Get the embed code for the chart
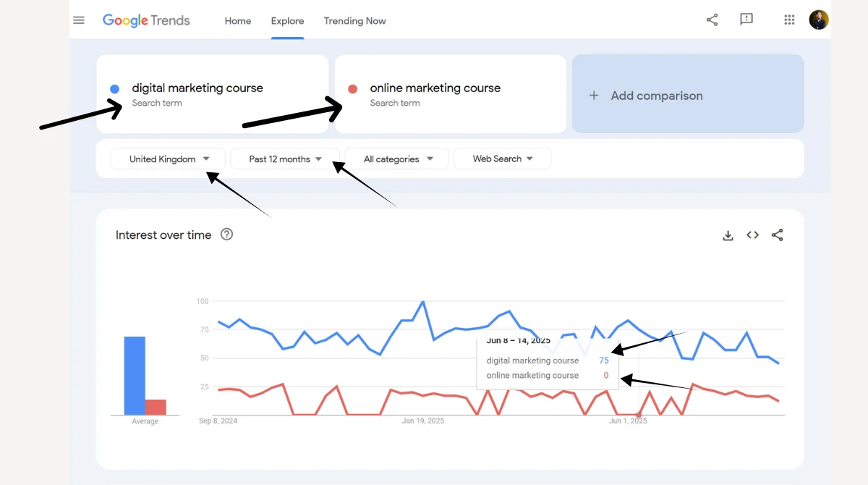This screenshot has width=868, height=485. tap(753, 235)
